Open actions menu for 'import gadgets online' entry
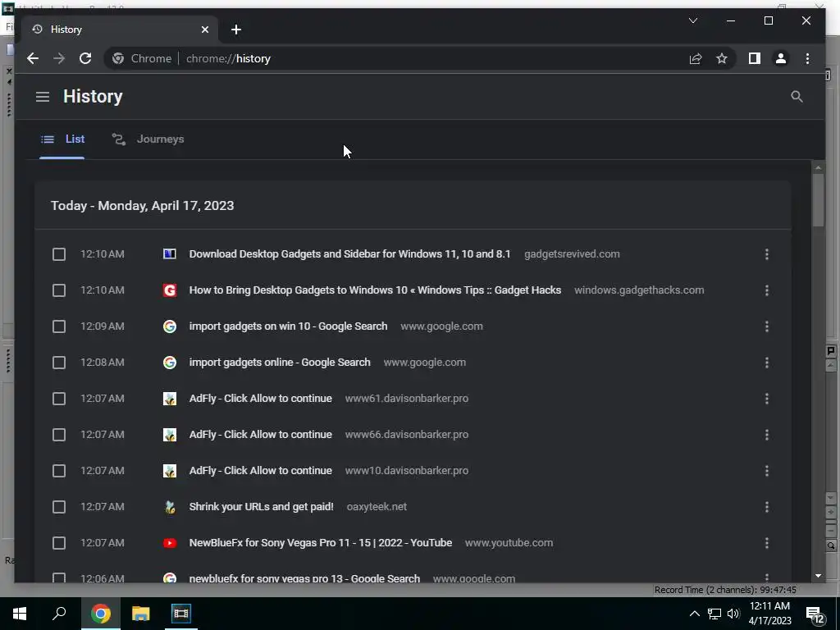The height and width of the screenshot is (630, 840). (x=767, y=363)
